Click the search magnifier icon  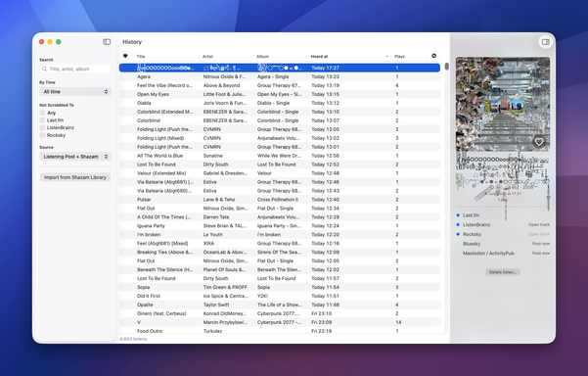tap(45, 70)
